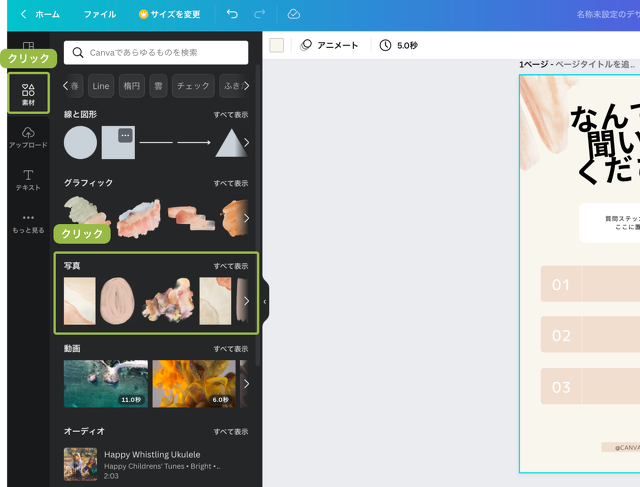Click the もっと見る (More) sidebar icon

tap(28, 222)
